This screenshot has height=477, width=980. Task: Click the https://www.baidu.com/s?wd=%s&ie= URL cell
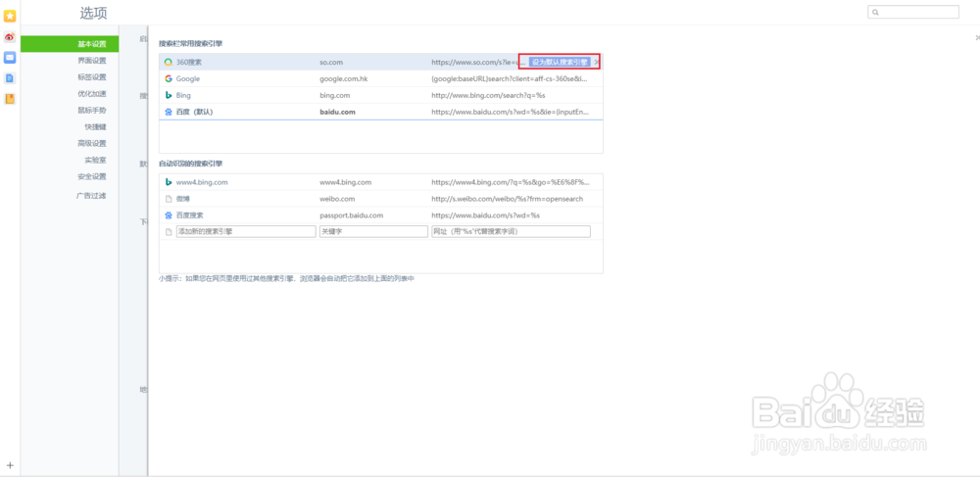510,112
